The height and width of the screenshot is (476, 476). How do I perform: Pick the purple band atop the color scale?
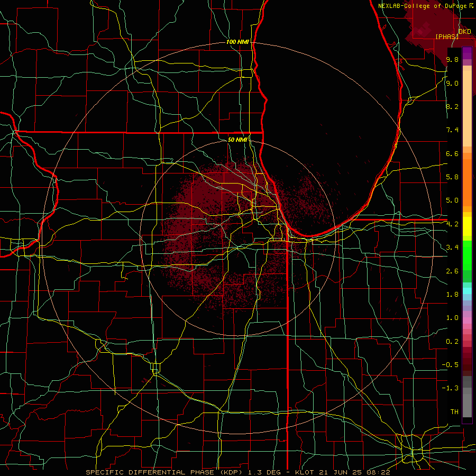coord(467,53)
